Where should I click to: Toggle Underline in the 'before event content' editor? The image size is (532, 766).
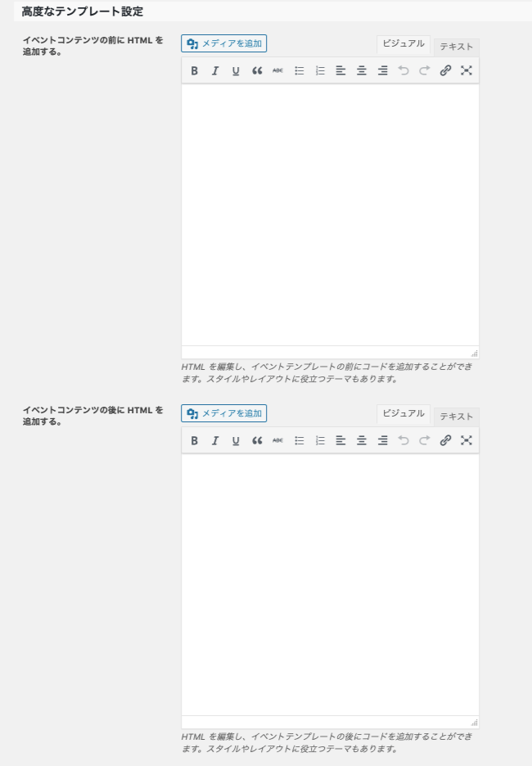coord(236,71)
